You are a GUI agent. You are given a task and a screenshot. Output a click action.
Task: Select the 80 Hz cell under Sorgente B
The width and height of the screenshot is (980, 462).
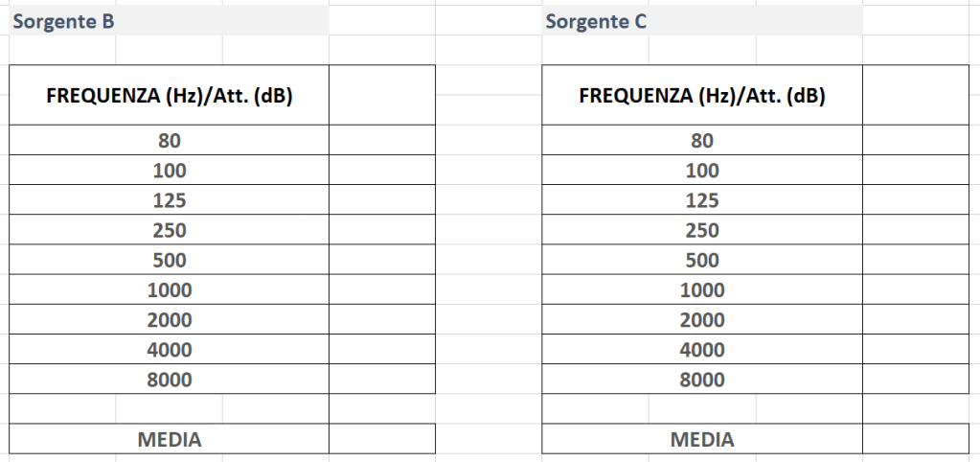tap(170, 140)
